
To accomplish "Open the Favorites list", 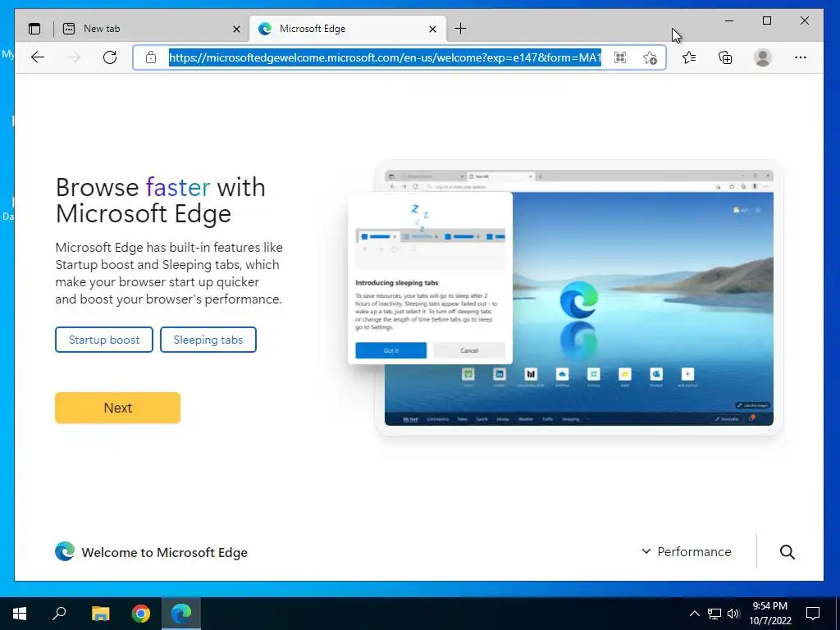I will click(x=689, y=57).
